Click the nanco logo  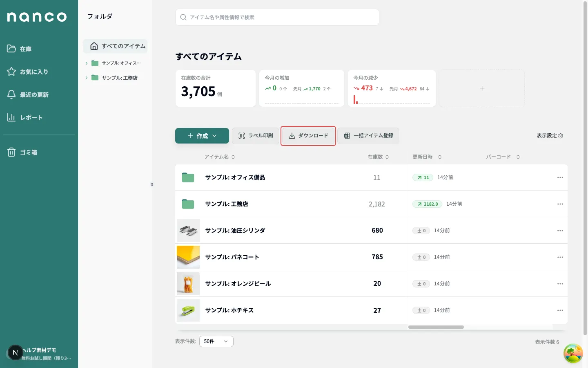pos(37,17)
